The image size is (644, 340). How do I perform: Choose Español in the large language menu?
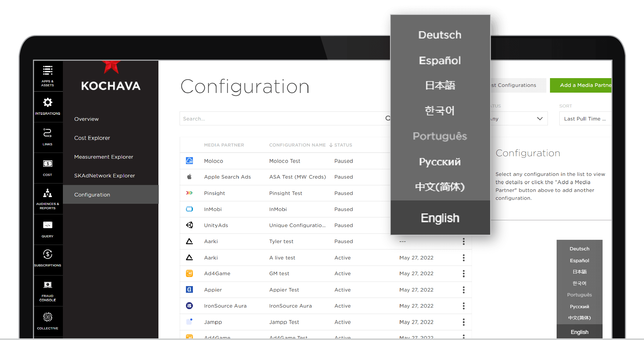pyautogui.click(x=440, y=61)
